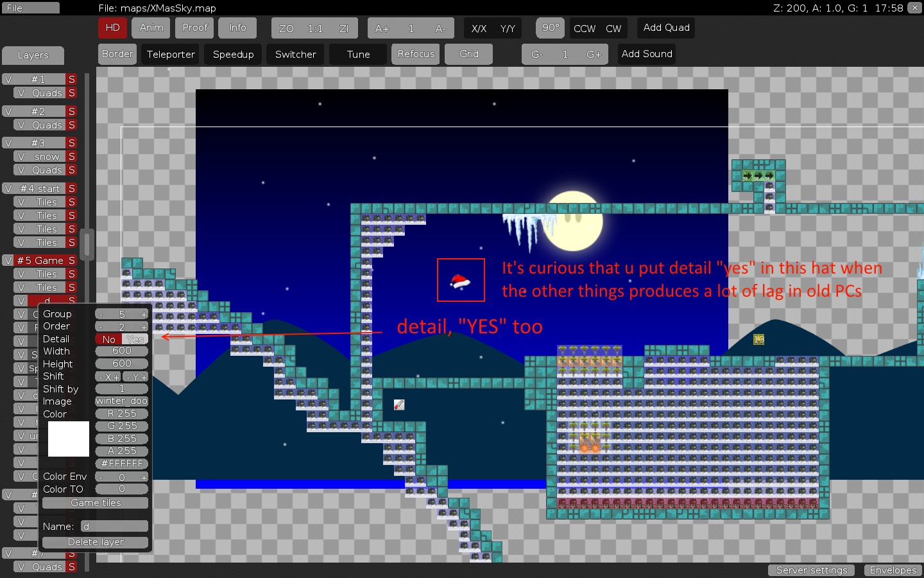Toggle Proof mode in the toolbar
Image resolution: width=924 pixels, height=578 pixels.
(x=194, y=28)
